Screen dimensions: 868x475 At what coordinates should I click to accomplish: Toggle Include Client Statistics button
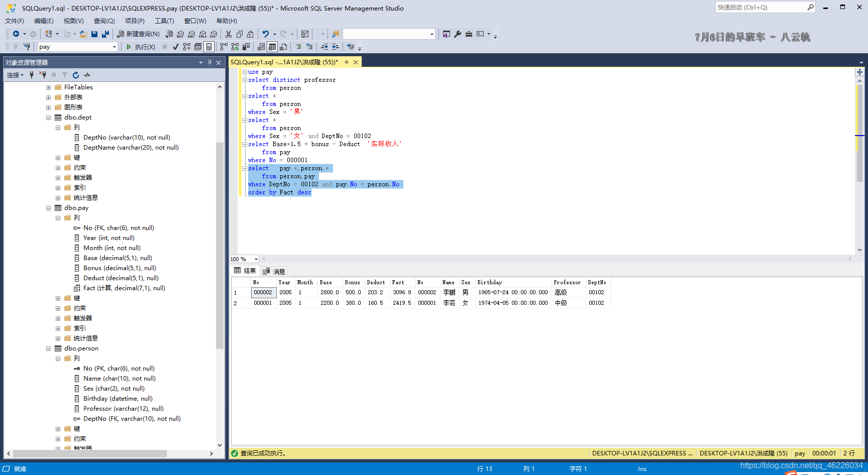[x=246, y=47]
